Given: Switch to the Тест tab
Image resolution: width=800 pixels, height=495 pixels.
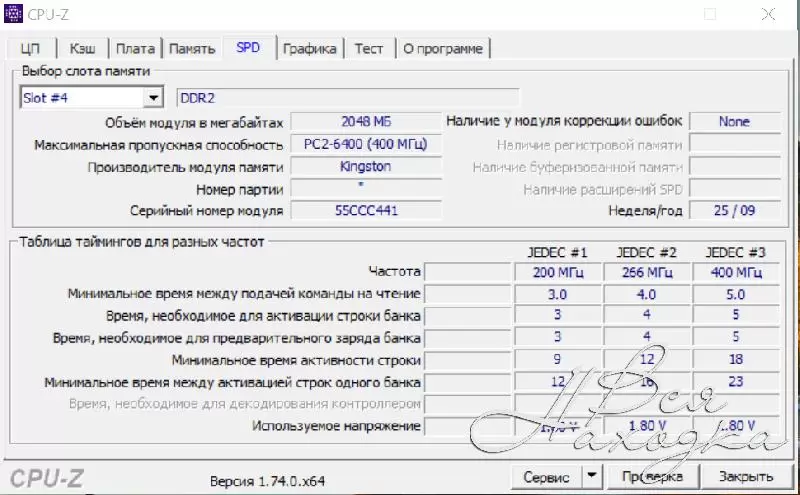Looking at the screenshot, I should click(x=369, y=49).
